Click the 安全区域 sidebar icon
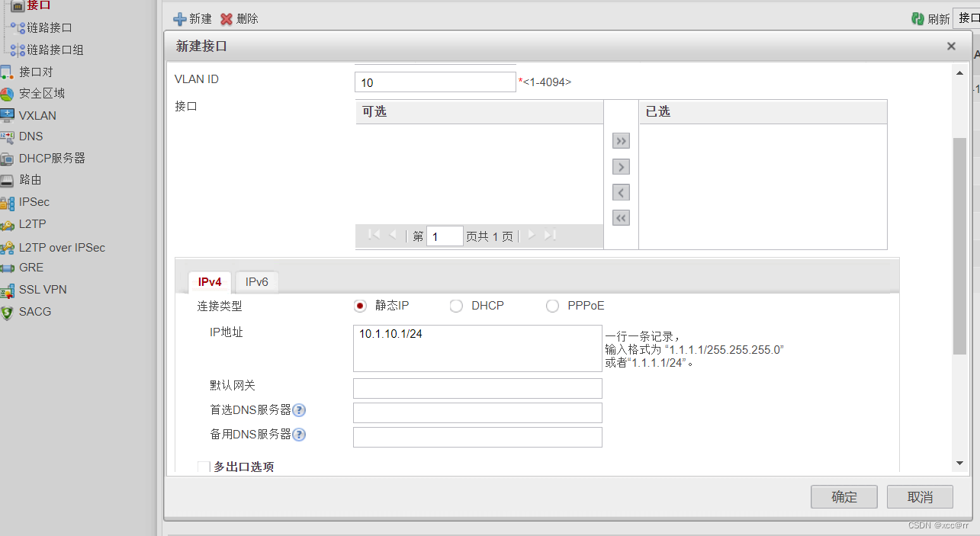 [7, 94]
